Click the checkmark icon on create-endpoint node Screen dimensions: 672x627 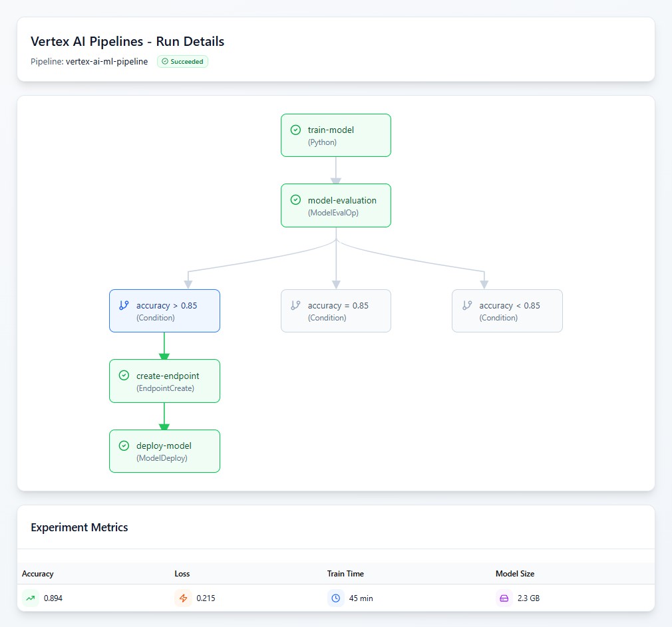tap(123, 375)
